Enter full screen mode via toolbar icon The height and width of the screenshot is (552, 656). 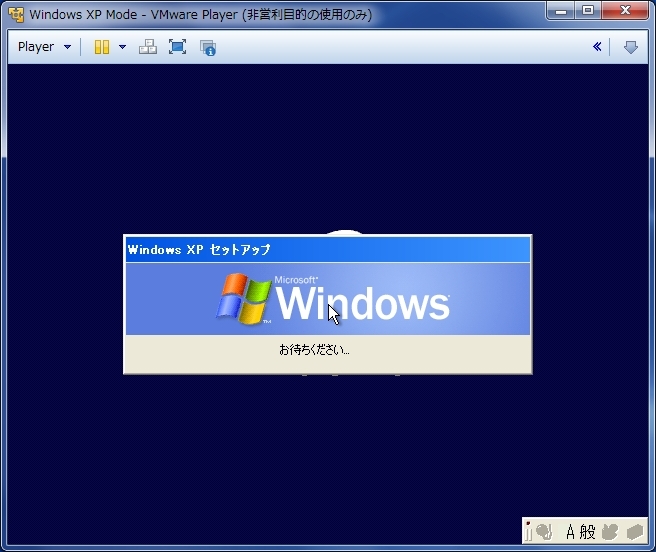coord(177,47)
